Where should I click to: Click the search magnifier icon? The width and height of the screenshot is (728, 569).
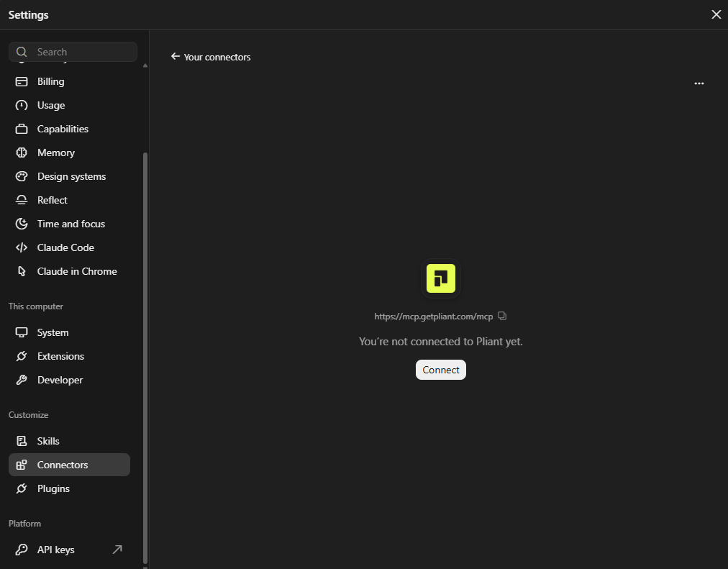pyautogui.click(x=22, y=52)
